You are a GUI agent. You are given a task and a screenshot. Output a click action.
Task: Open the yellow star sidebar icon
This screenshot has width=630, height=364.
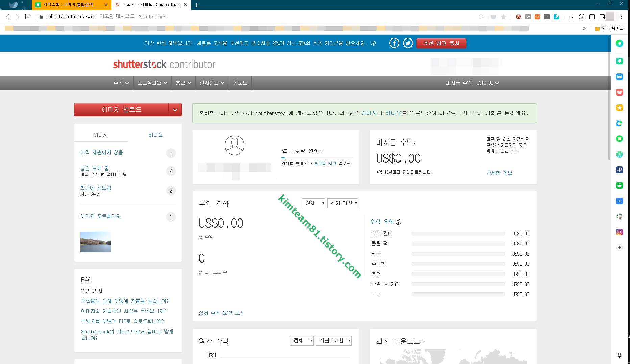tap(620, 108)
